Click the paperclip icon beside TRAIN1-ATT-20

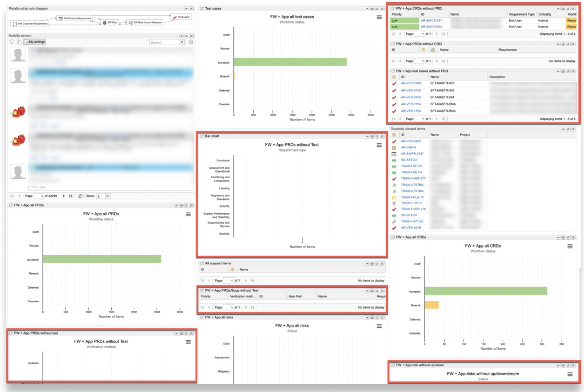394,222
